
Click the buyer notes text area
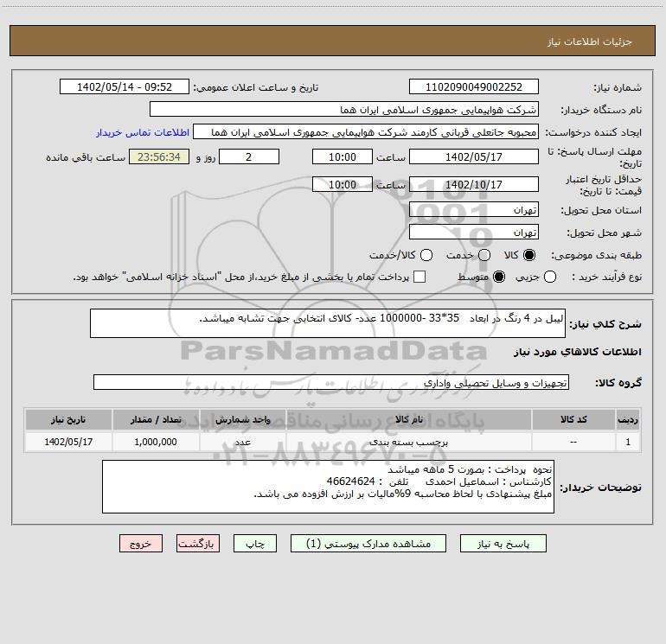[328, 487]
